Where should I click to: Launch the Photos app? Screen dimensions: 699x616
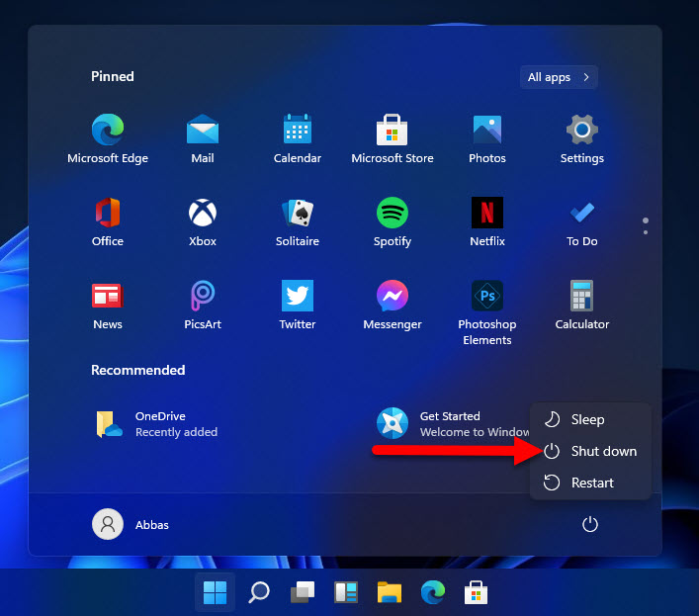[487, 138]
